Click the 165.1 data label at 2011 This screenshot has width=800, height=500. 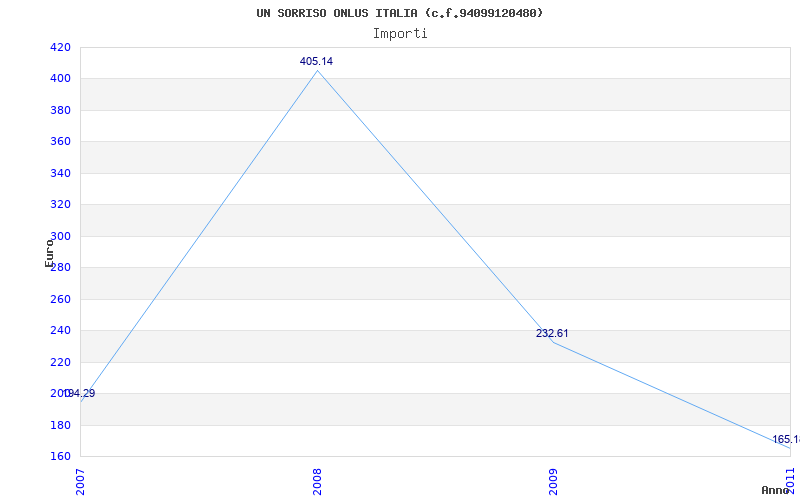point(786,439)
